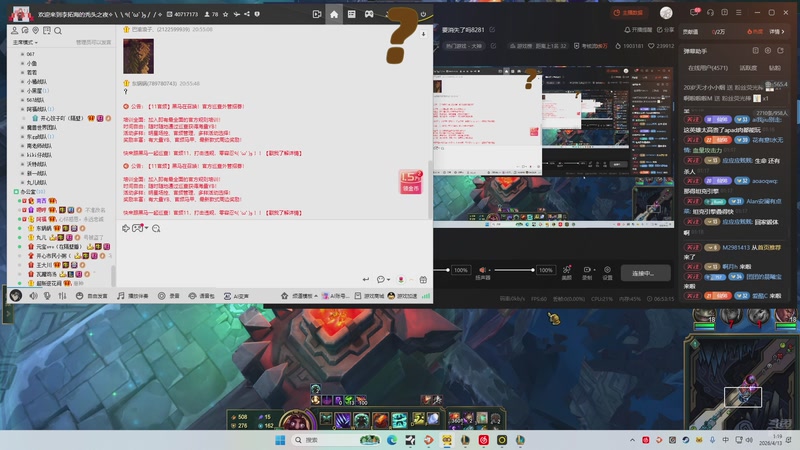Viewport: 800px width, 450px height.
Task: Select user 东锅锅 in member list
Action: click(44, 229)
